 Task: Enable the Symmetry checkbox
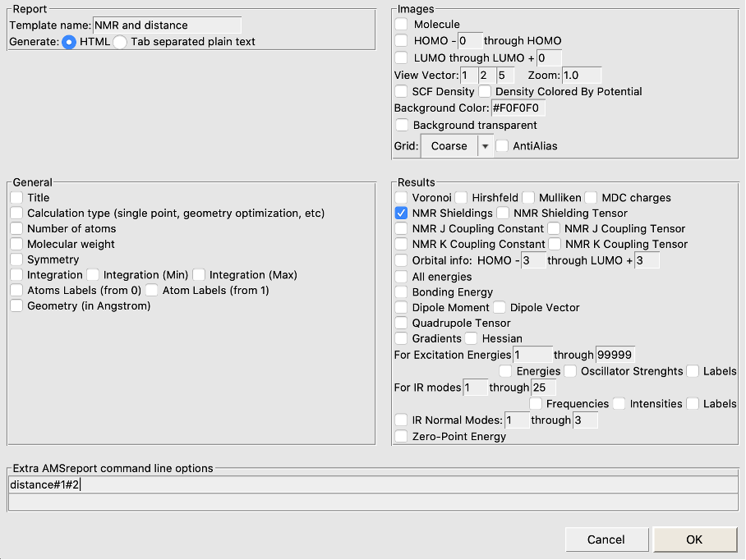16,259
